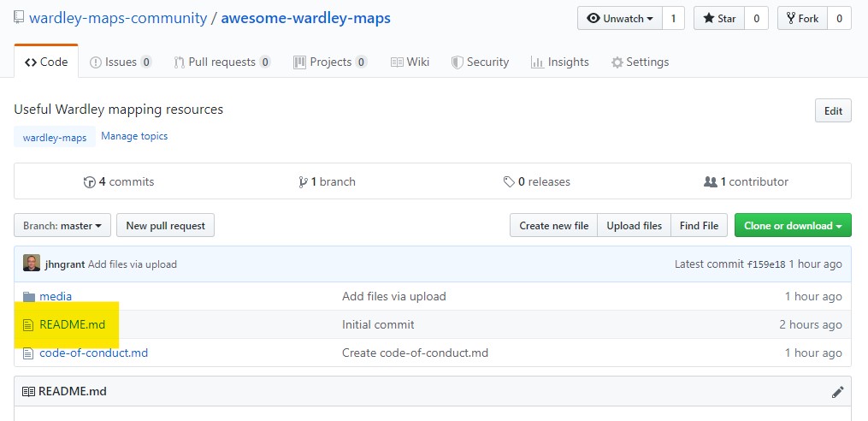Click the watchers count 1
The image size is (868, 421).
click(x=673, y=18)
